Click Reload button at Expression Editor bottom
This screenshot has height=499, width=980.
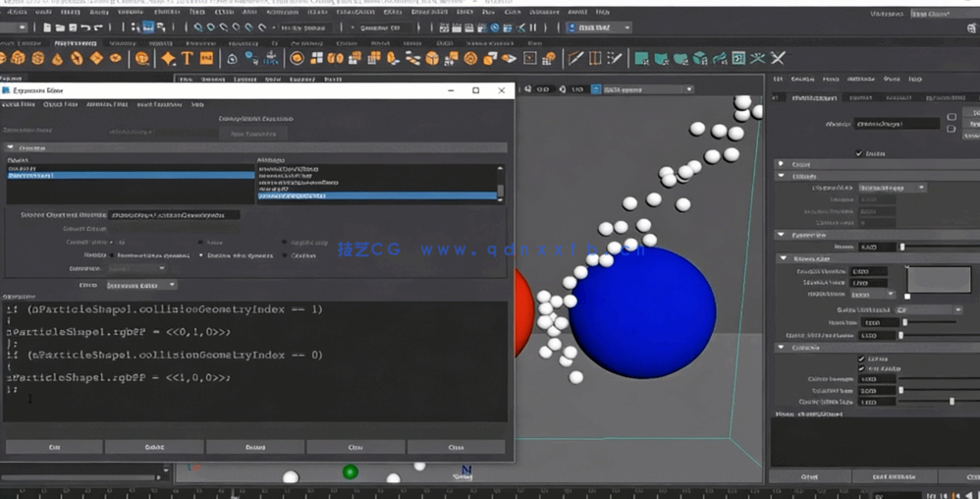(x=255, y=447)
